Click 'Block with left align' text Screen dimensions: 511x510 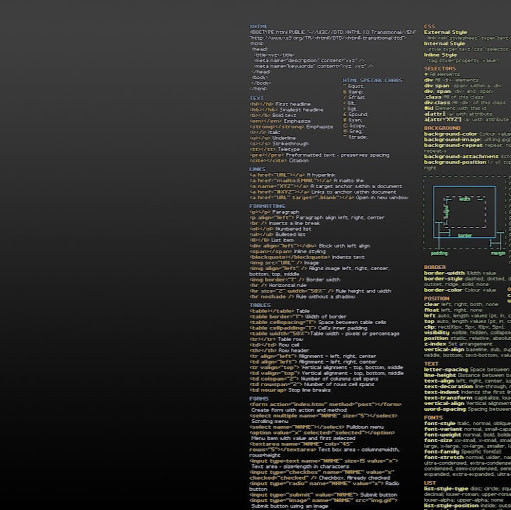[344, 246]
